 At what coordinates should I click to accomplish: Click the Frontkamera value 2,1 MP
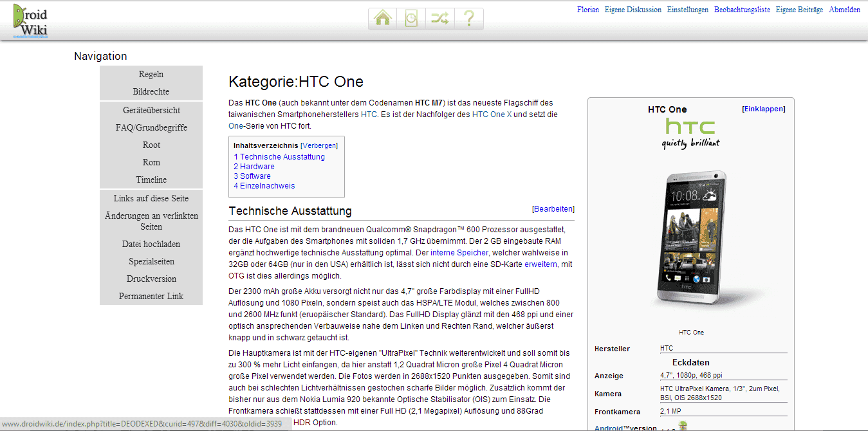(x=670, y=411)
